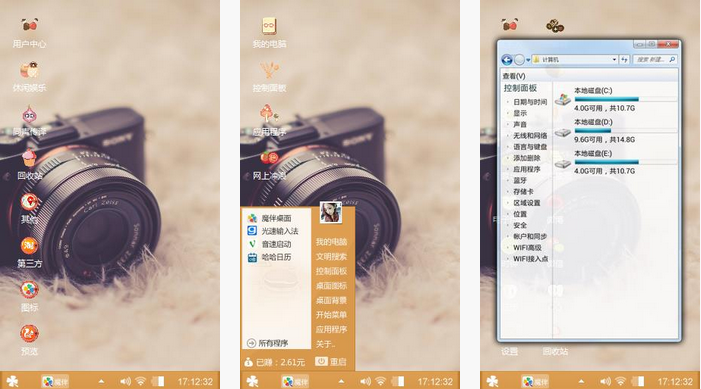Image resolution: width=701 pixels, height=389 pixels.
Task: Launch 魔伴桌面 from the start menu
Action: [x=270, y=218]
